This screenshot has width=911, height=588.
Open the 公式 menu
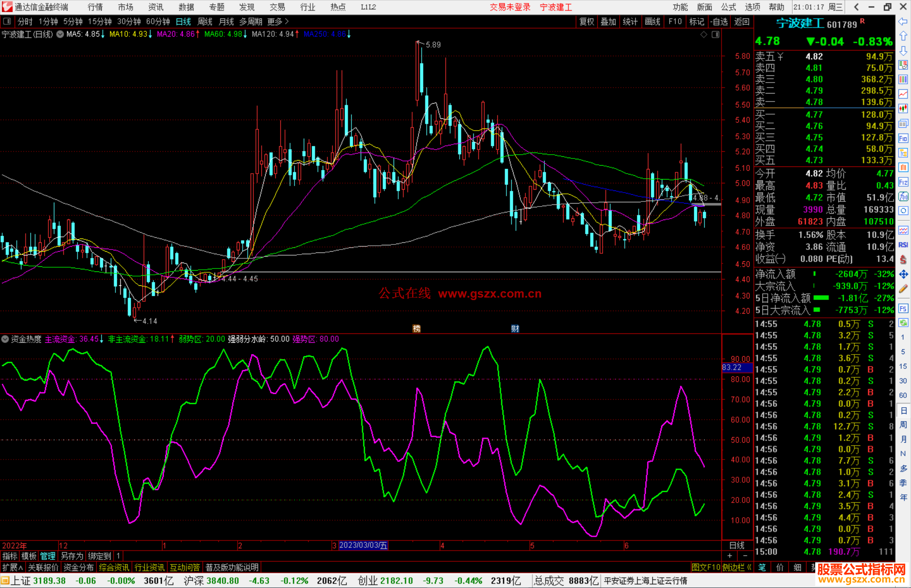tap(728, 7)
